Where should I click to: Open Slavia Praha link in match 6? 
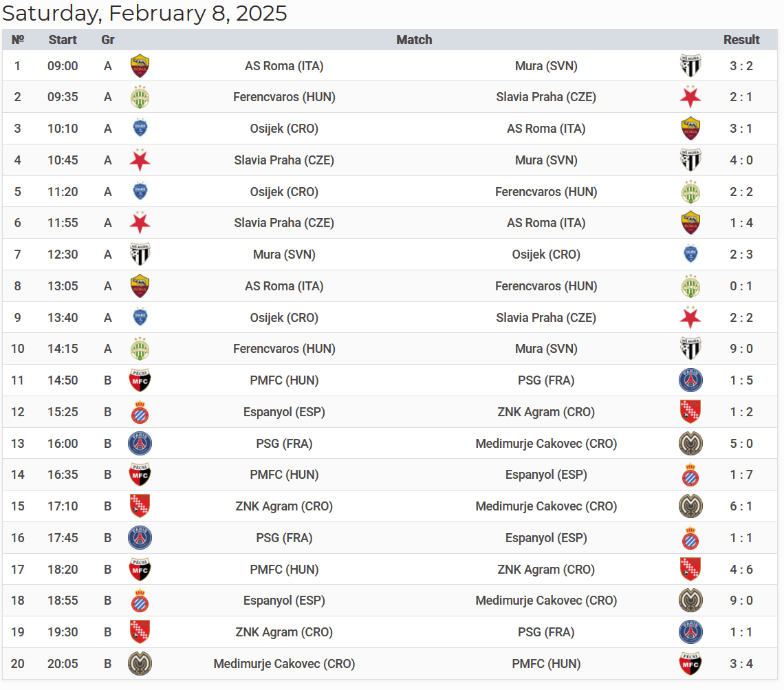(284, 223)
